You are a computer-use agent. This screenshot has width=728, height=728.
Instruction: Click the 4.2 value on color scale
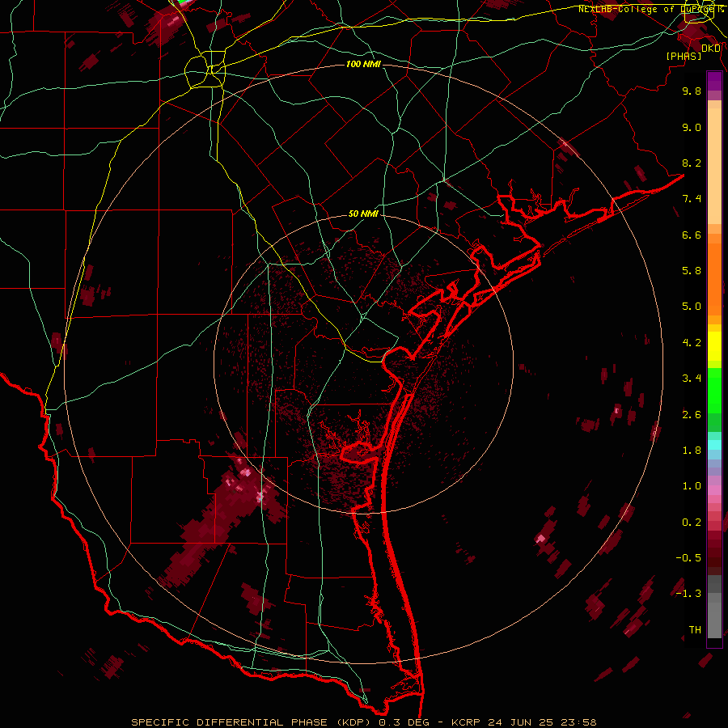(692, 343)
